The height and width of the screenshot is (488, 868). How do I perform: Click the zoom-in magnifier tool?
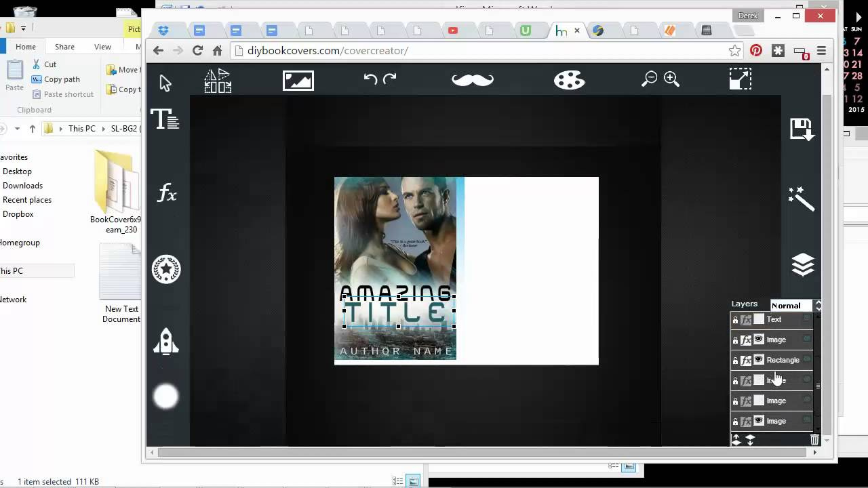(671, 78)
